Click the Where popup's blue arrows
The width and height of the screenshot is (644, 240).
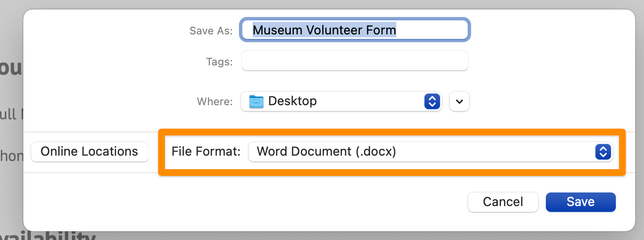tap(432, 101)
